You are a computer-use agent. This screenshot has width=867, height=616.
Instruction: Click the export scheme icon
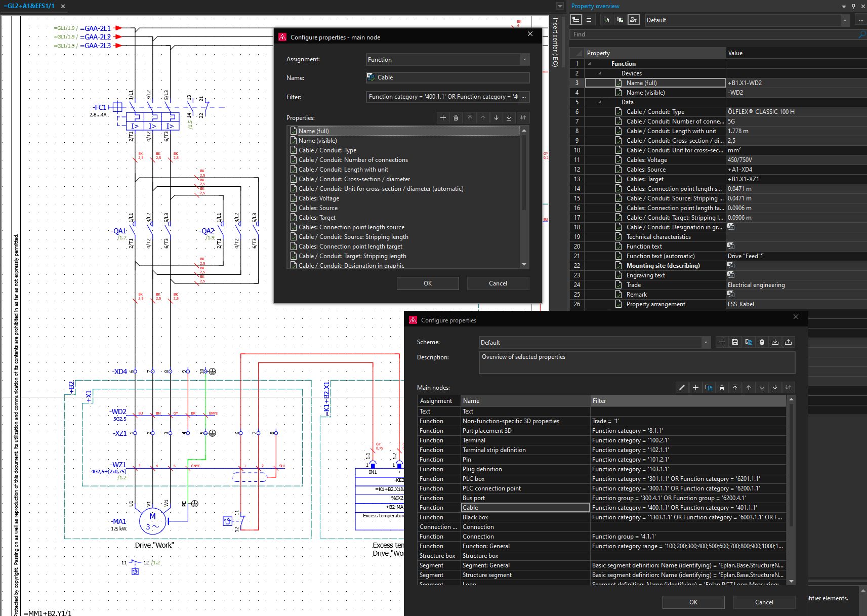tap(788, 342)
